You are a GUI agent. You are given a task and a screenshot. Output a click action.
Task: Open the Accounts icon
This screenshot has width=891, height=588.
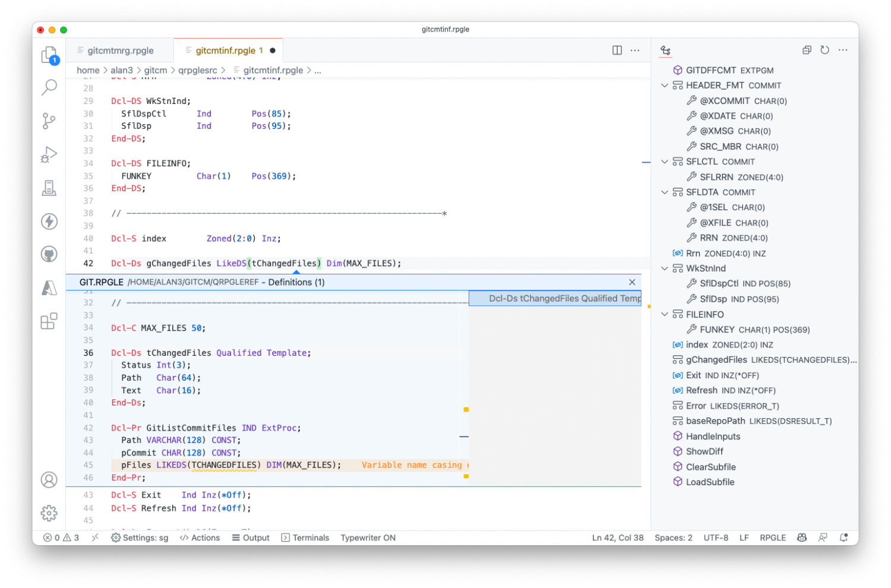49,480
